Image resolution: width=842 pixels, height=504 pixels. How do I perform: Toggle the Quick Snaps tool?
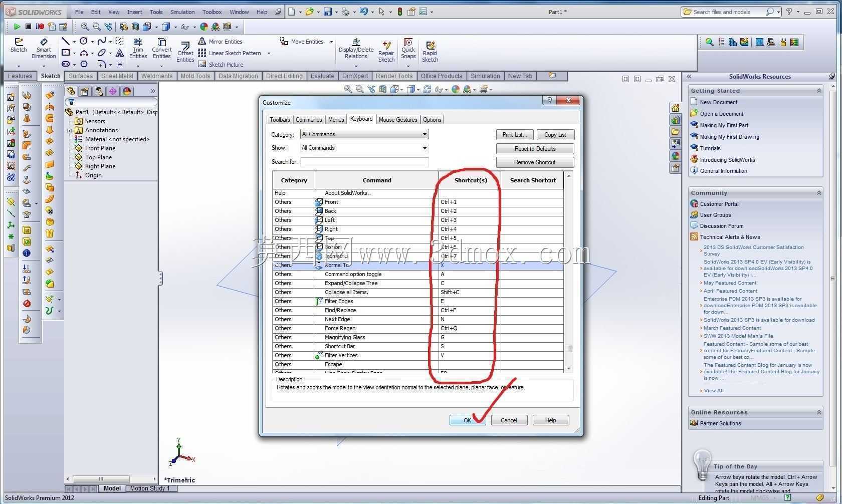pyautogui.click(x=408, y=49)
